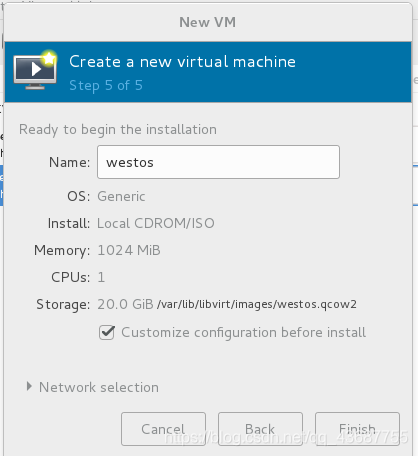
Task: Click the 'Ready to begin the installation' text
Action: tap(118, 130)
